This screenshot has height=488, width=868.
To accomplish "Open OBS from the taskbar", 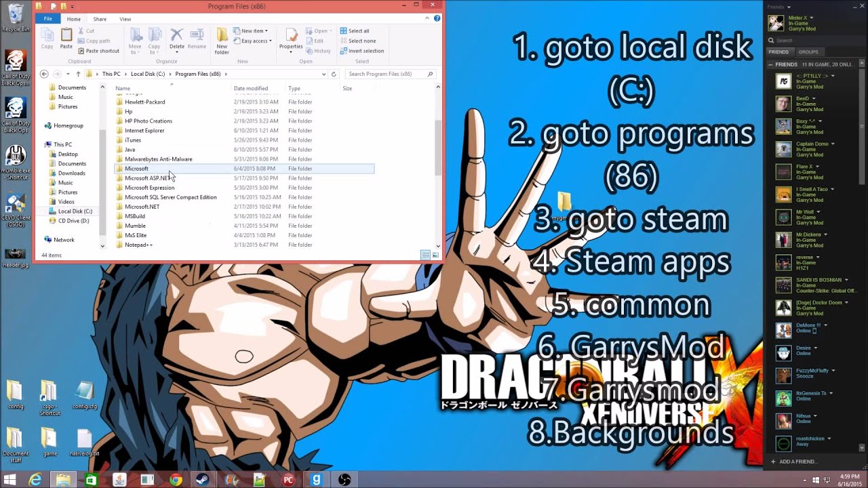I will click(x=344, y=480).
